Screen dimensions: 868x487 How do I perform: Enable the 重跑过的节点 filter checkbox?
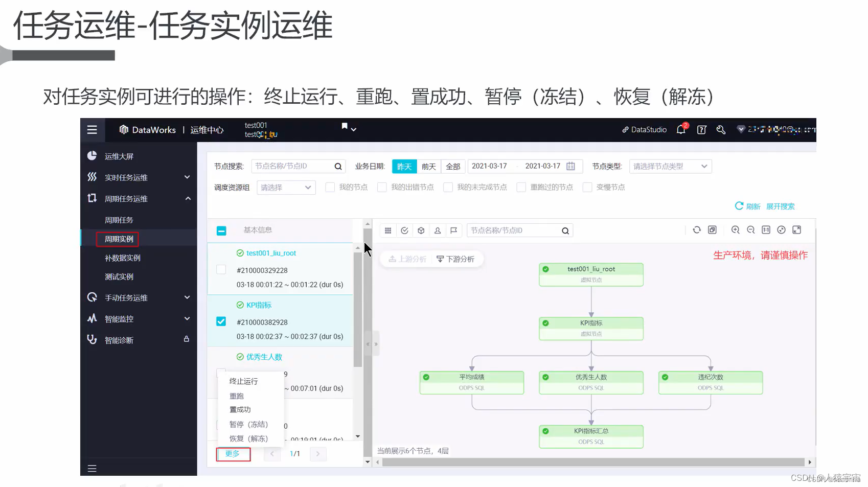pos(521,187)
